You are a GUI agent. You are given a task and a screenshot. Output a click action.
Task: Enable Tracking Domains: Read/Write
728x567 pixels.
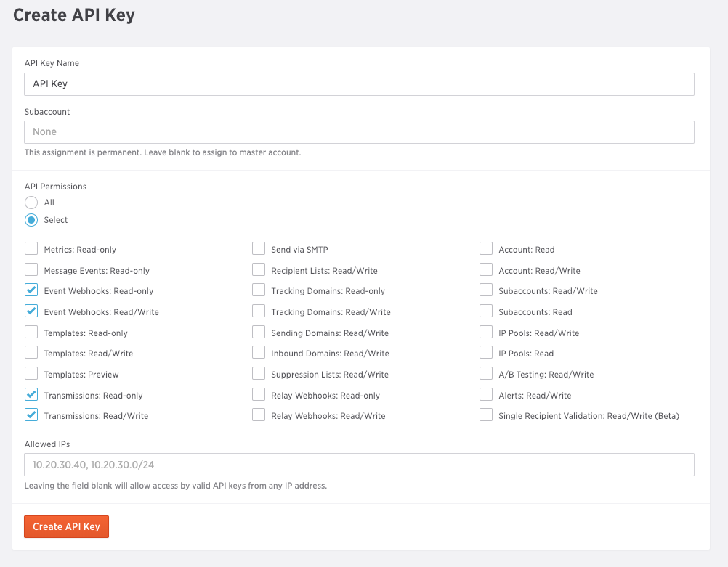point(259,311)
